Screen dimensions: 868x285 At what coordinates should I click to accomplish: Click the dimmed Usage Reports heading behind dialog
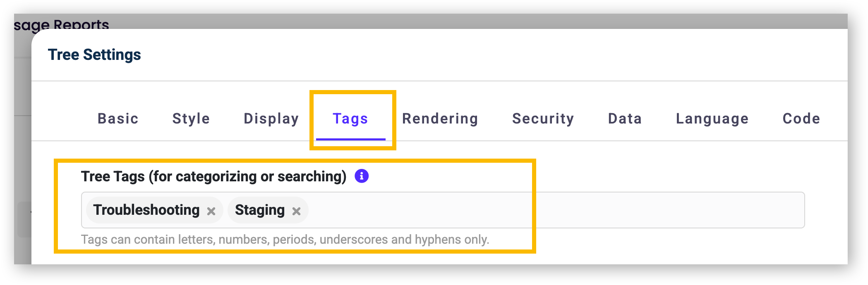61,24
